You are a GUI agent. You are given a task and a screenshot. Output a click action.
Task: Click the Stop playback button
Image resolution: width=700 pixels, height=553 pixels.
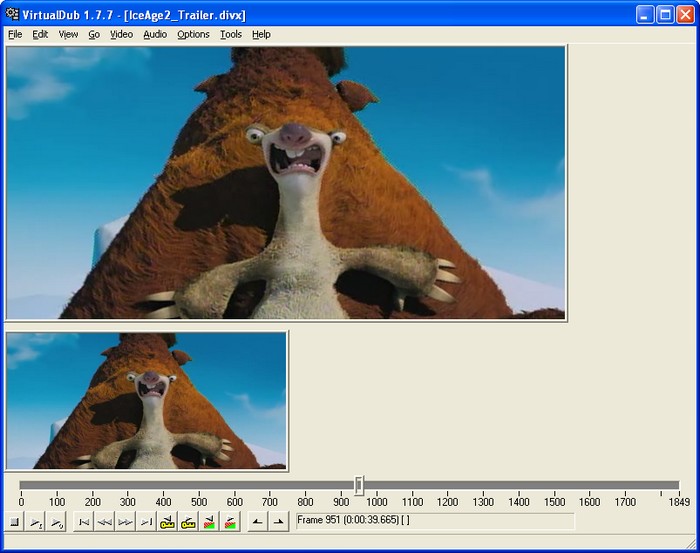(x=14, y=521)
